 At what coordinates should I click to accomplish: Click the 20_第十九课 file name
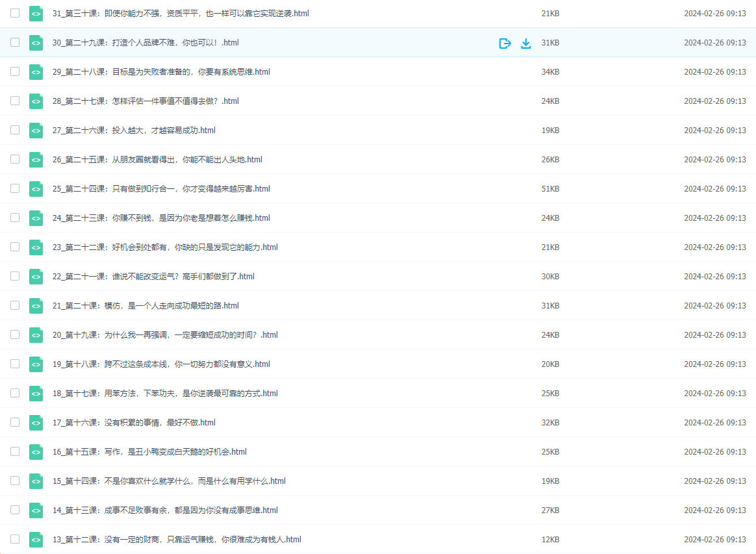point(165,335)
